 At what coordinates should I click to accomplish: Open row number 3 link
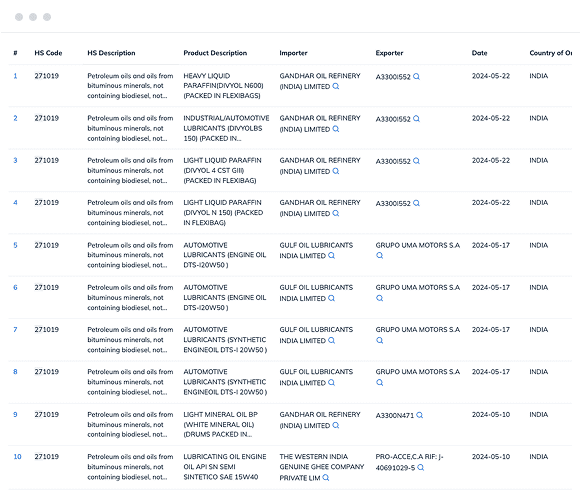coord(16,160)
